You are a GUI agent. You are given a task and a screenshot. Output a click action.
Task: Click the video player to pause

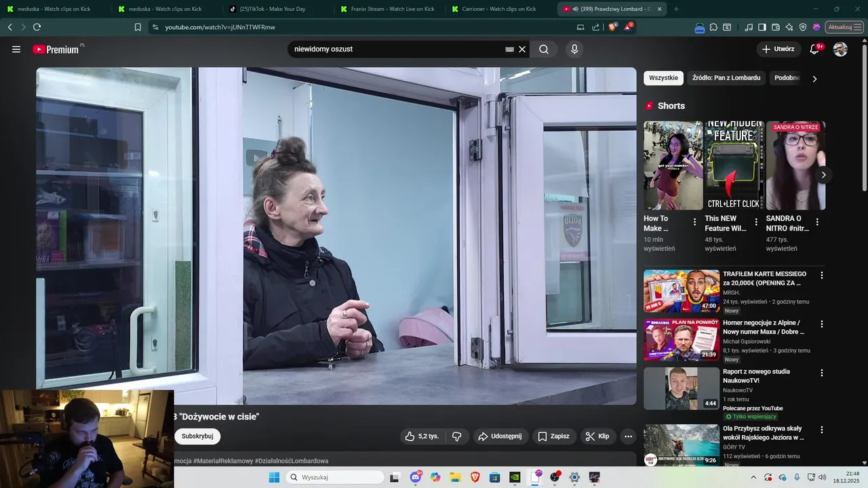pyautogui.click(x=336, y=236)
